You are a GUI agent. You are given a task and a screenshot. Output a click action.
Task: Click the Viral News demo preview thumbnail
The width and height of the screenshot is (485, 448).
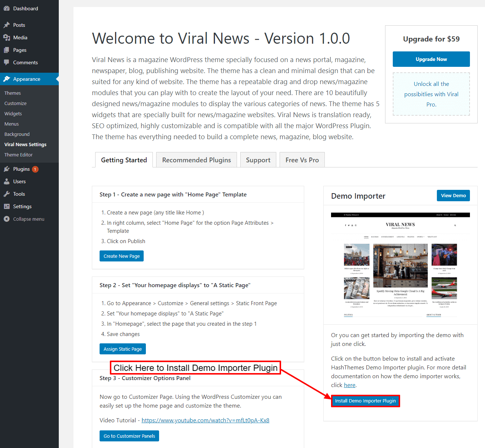point(400,265)
